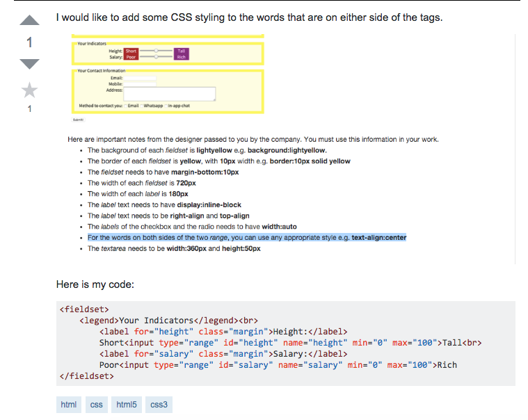Screen dimensions: 528x420
Task: Click the Email input field in the form
Action: click(140, 78)
